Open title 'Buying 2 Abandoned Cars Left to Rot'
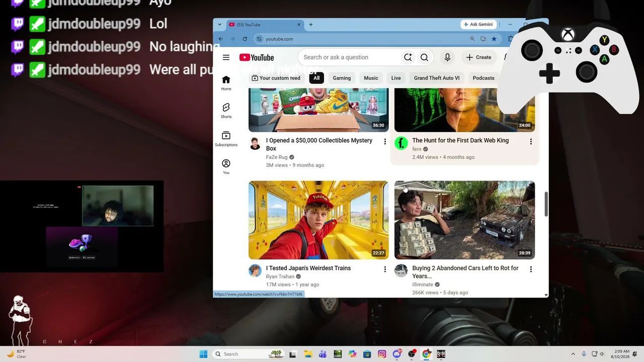 465,272
